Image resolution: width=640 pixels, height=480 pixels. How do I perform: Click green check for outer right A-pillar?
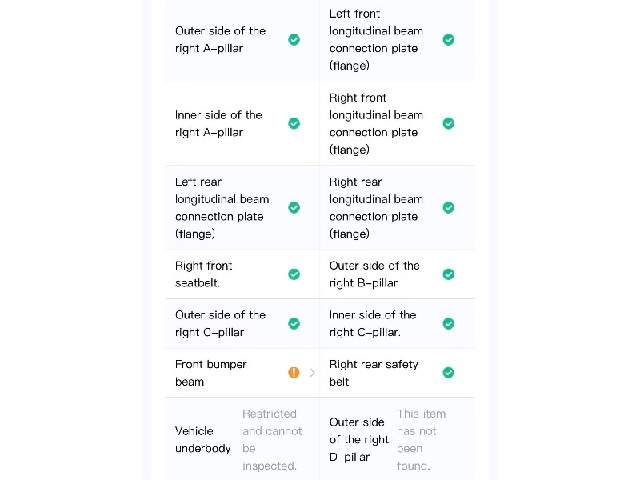click(x=294, y=40)
